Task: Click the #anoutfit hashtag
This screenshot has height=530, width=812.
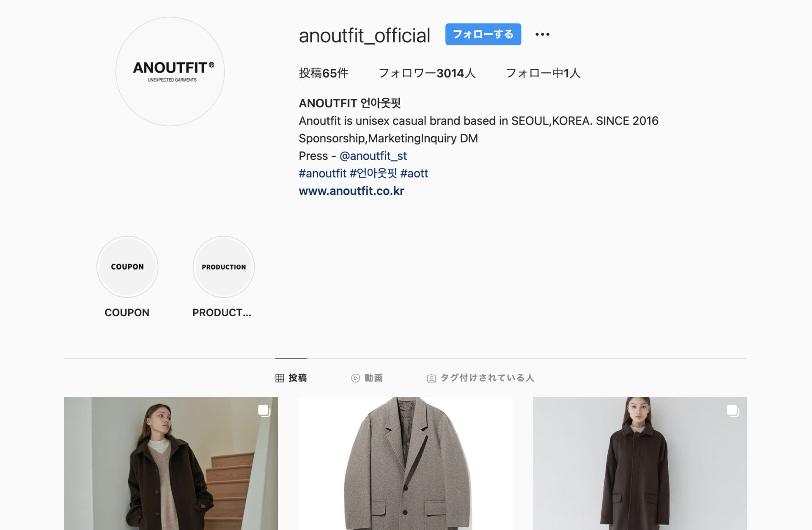Action: click(323, 173)
